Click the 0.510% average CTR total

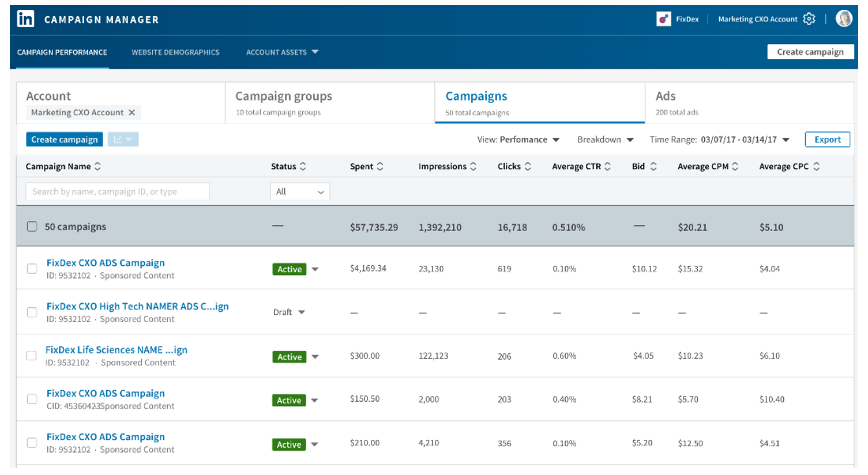[x=569, y=227]
